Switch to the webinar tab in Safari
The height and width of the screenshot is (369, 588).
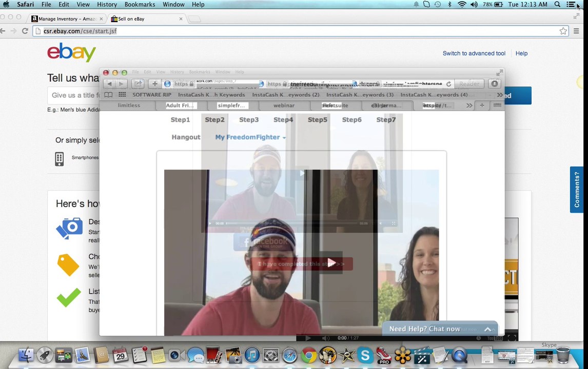click(284, 106)
